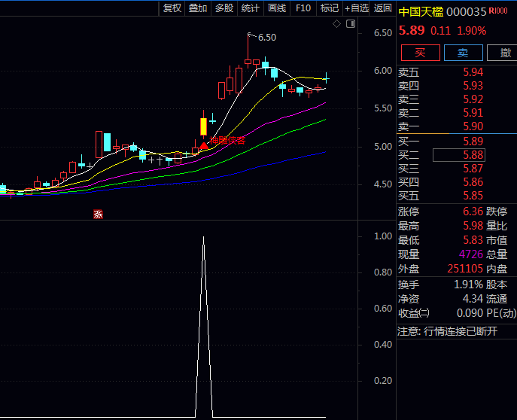This screenshot has width=517, height=420.
Task: Add stock via +自选 button
Action: [356, 8]
